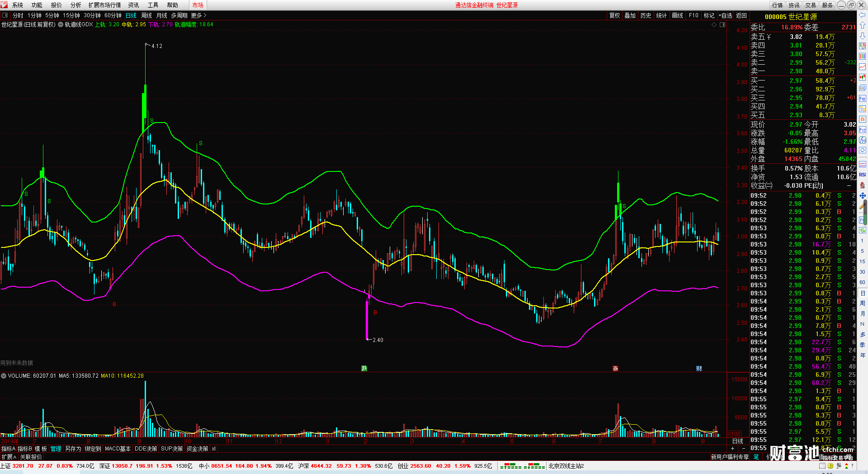868x474 pixels.
Task: Switch to 周线 period
Action: [146, 15]
